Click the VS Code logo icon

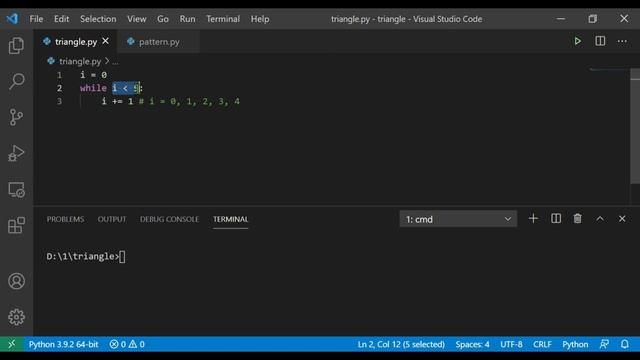(12, 19)
